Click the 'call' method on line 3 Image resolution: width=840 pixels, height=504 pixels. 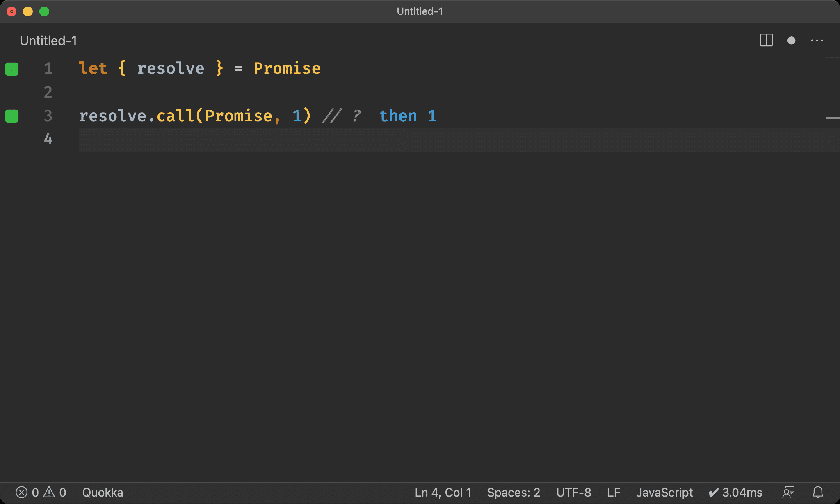[x=176, y=116]
